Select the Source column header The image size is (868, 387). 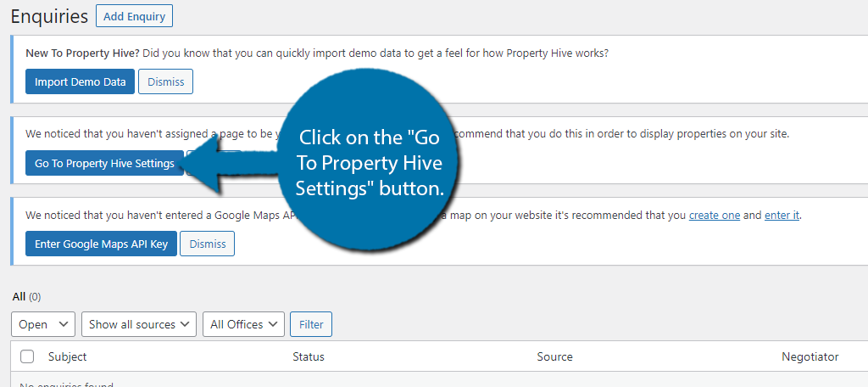(x=554, y=356)
